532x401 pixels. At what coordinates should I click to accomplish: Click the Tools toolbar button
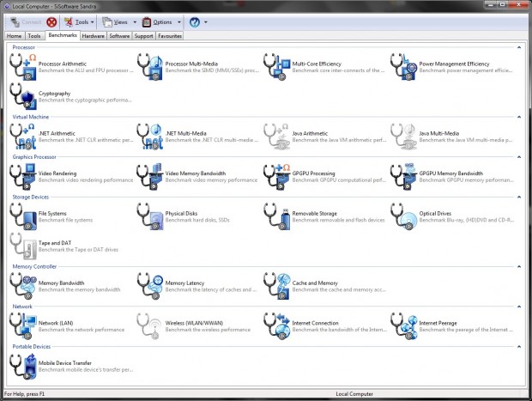[76, 22]
